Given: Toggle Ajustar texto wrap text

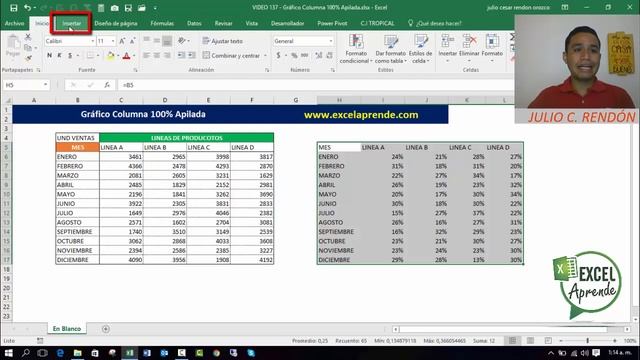Looking at the screenshot, I should (222, 41).
